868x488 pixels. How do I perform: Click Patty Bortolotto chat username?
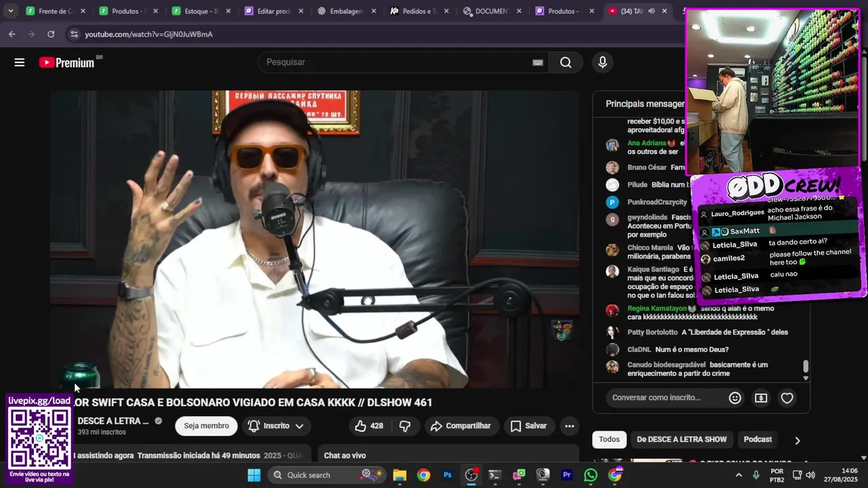652,332
